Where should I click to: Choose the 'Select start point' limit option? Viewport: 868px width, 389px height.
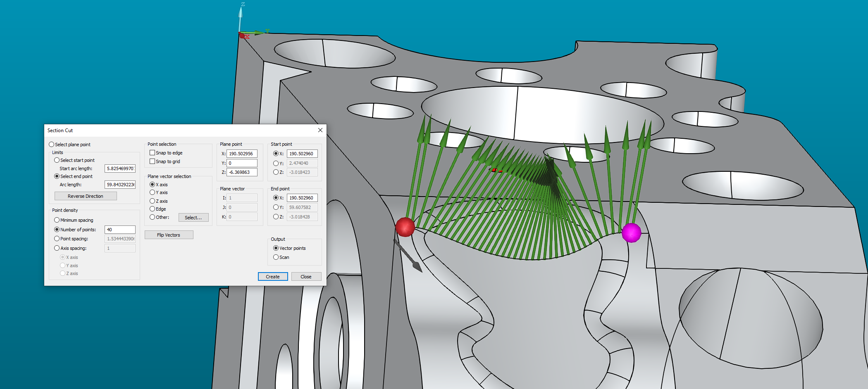(x=57, y=160)
